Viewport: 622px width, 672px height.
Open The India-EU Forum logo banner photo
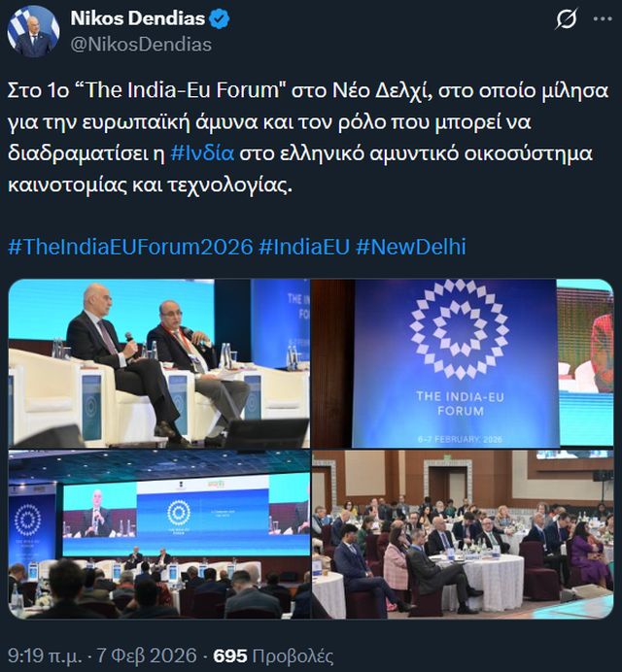tap(463, 363)
